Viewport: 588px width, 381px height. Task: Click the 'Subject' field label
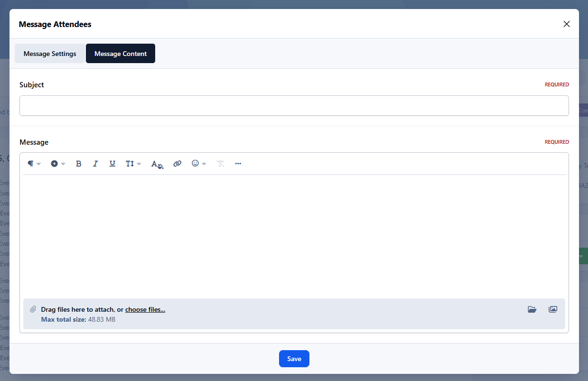pyautogui.click(x=32, y=85)
